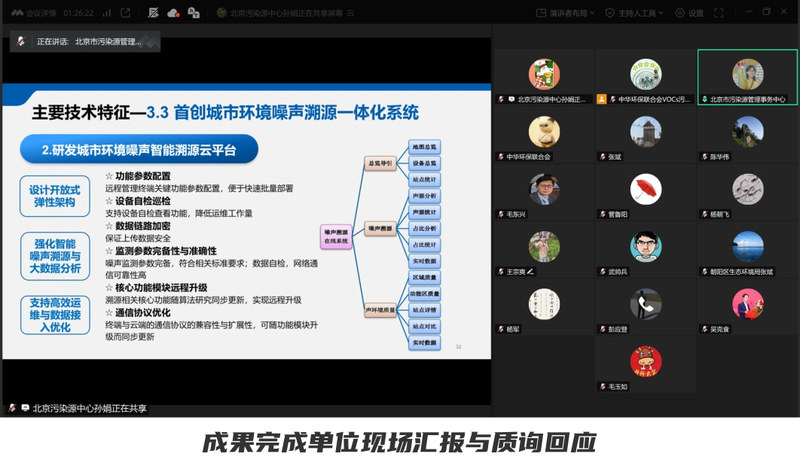Viewport: 800px width, 469px height.
Task: Select 杨朝飞's sketch avatar
Action: pos(748,189)
